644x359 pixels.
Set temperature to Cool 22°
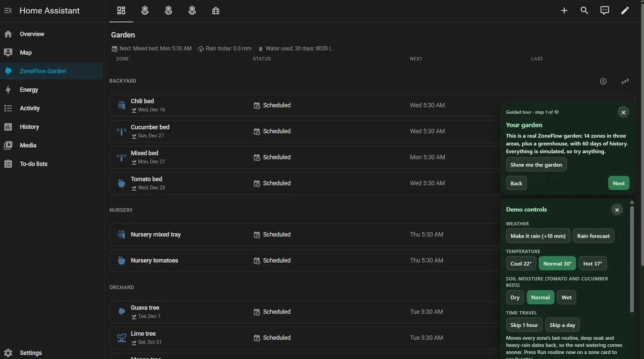click(521, 263)
